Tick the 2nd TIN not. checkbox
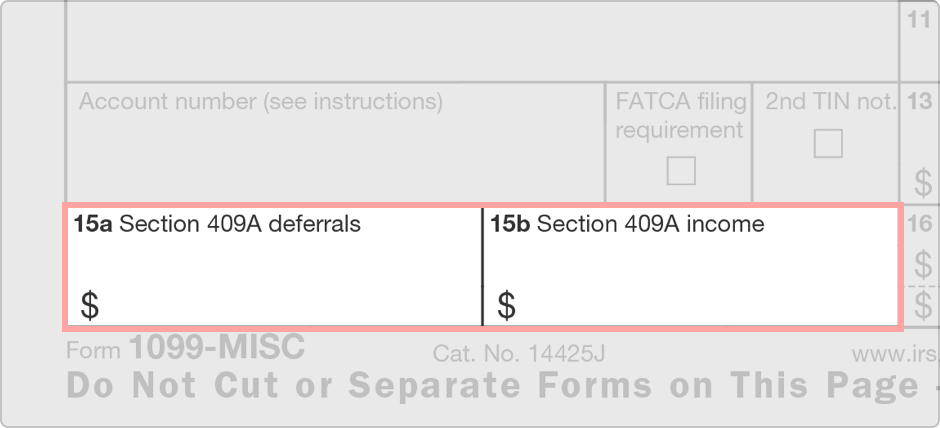This screenshot has width=940, height=428. click(x=828, y=144)
